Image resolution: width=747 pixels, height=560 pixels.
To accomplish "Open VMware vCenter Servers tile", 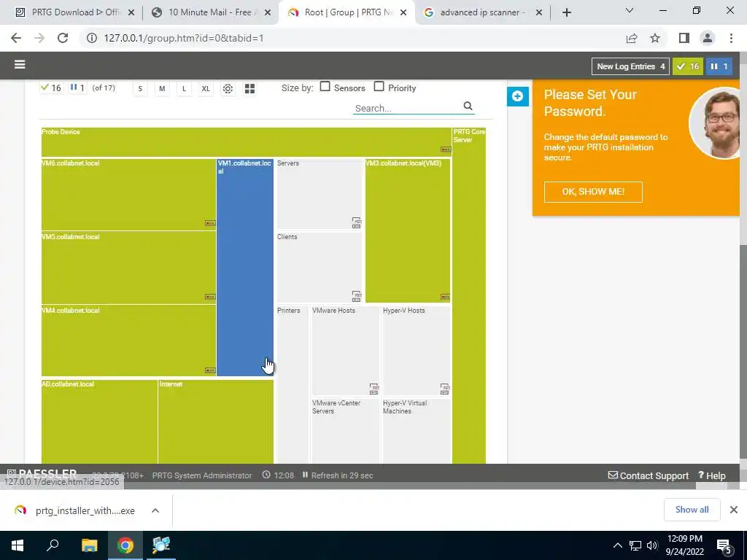I will click(x=345, y=431).
